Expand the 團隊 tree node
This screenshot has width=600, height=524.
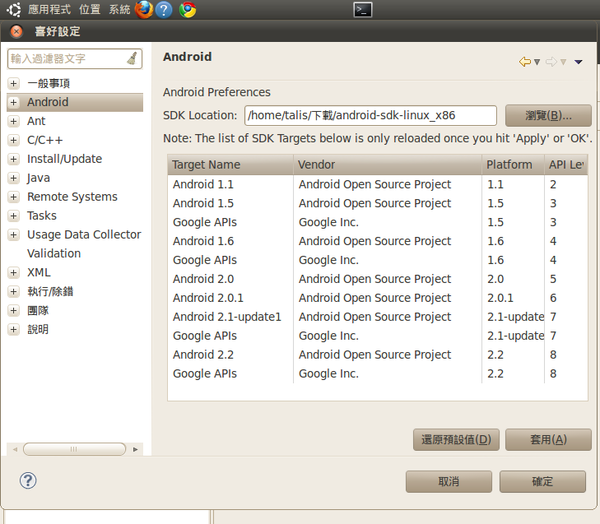point(13,310)
